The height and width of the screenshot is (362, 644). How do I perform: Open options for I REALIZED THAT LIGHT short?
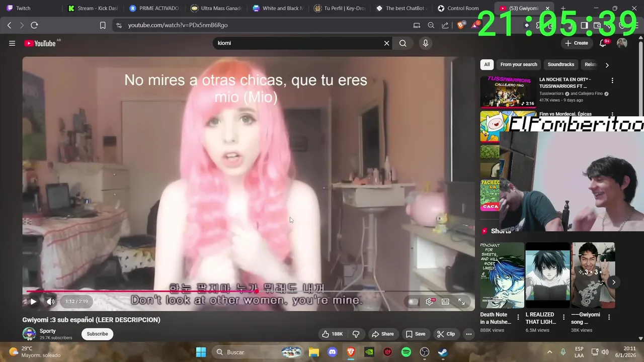click(563, 317)
